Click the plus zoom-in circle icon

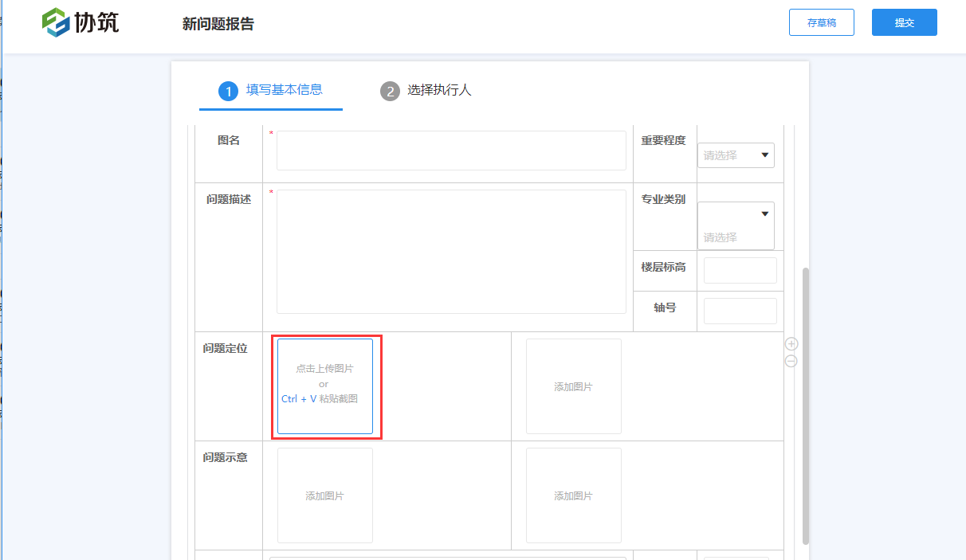[x=791, y=343]
